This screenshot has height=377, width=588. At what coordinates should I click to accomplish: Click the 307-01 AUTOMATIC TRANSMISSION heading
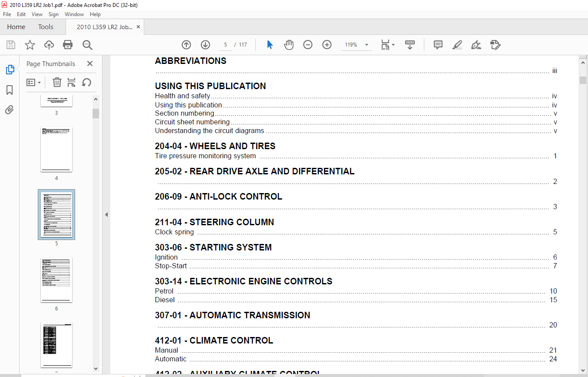(232, 315)
